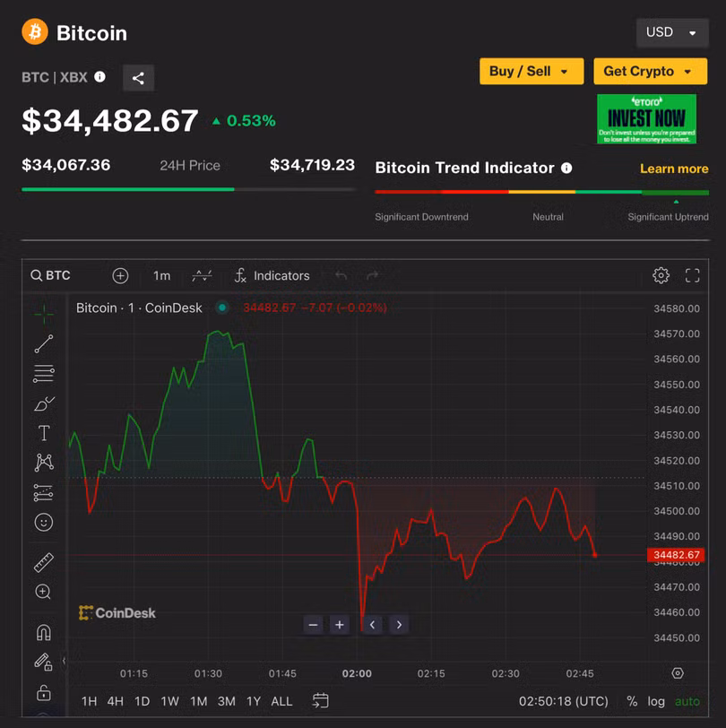
Task: Switch chart range to 1D
Action: click(142, 701)
